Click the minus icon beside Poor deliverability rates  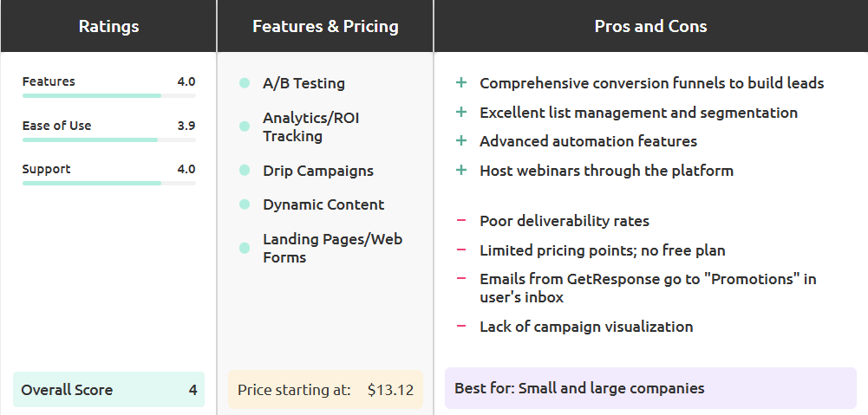click(461, 221)
